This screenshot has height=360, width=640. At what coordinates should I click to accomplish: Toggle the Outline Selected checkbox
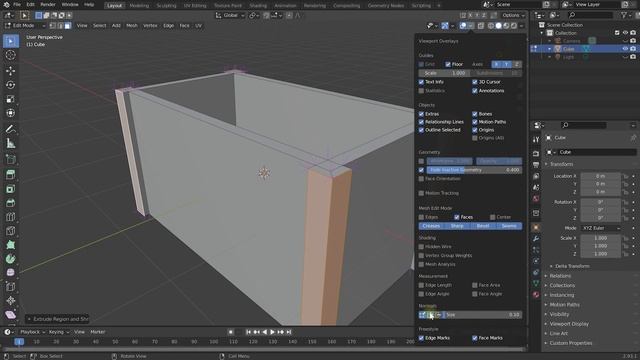(x=421, y=130)
